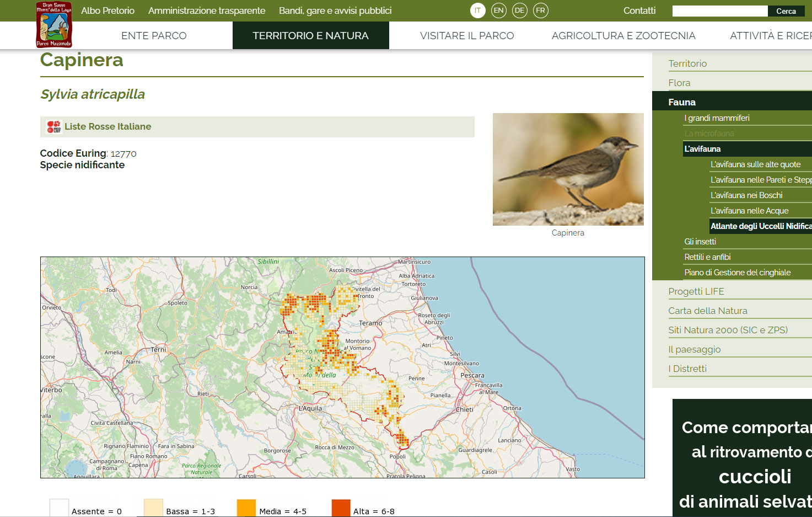Screen dimensions: 812x517
Task: Click the search input field
Action: coord(720,11)
